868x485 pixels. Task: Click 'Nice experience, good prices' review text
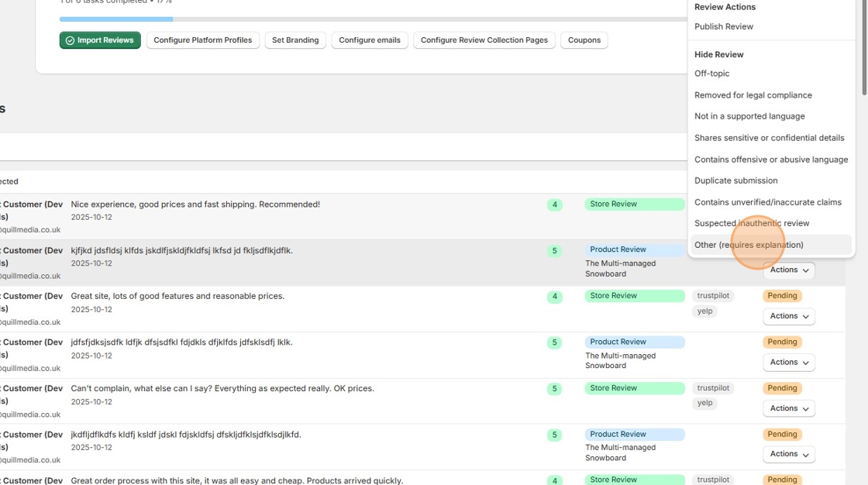click(x=195, y=205)
